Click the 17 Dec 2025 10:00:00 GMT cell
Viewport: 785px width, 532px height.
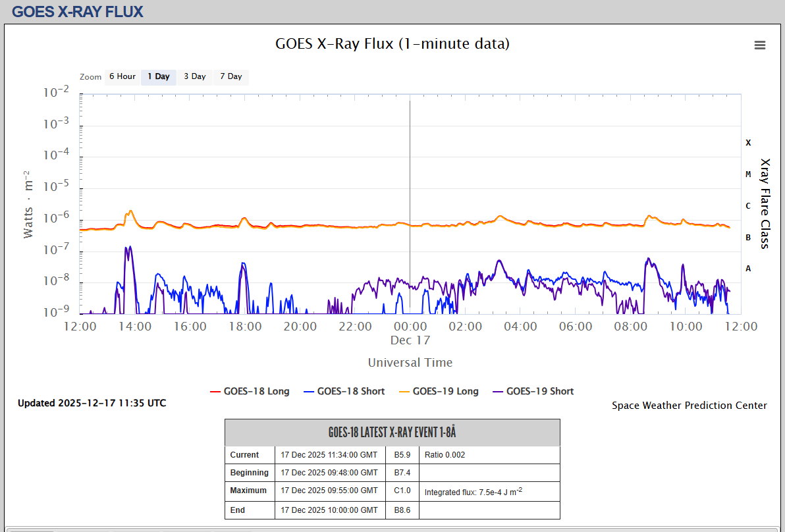click(x=329, y=510)
